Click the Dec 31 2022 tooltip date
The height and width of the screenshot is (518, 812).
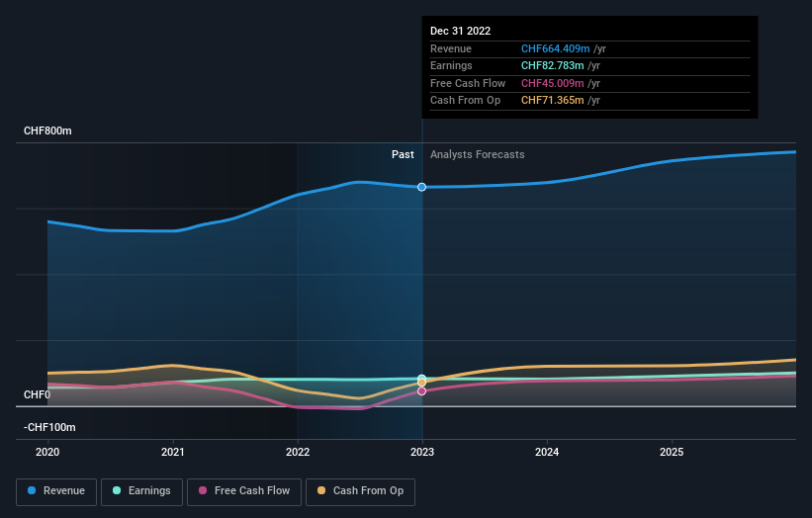[460, 31]
